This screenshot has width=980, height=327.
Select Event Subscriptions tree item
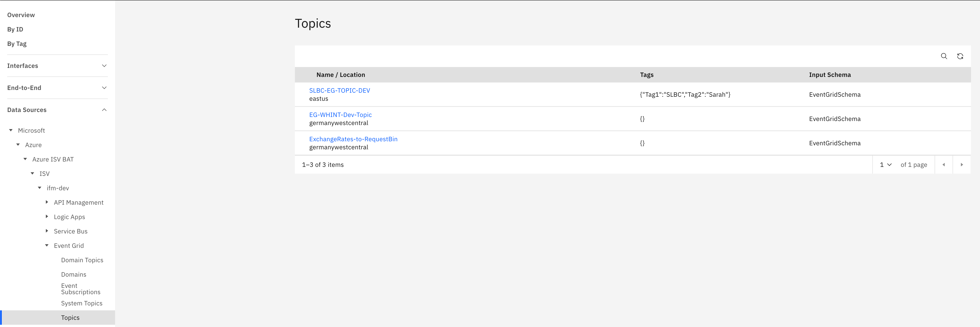coord(81,289)
